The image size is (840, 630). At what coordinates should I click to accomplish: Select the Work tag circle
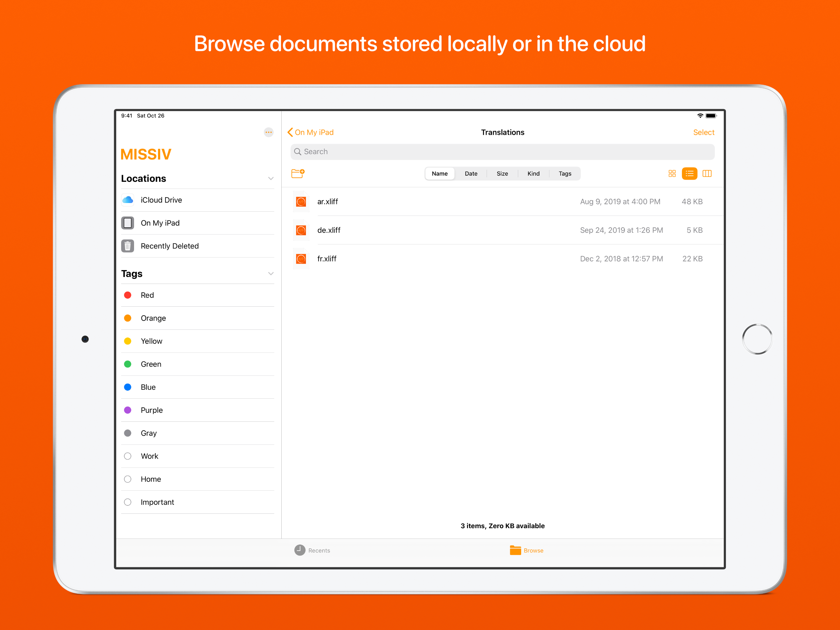128,456
